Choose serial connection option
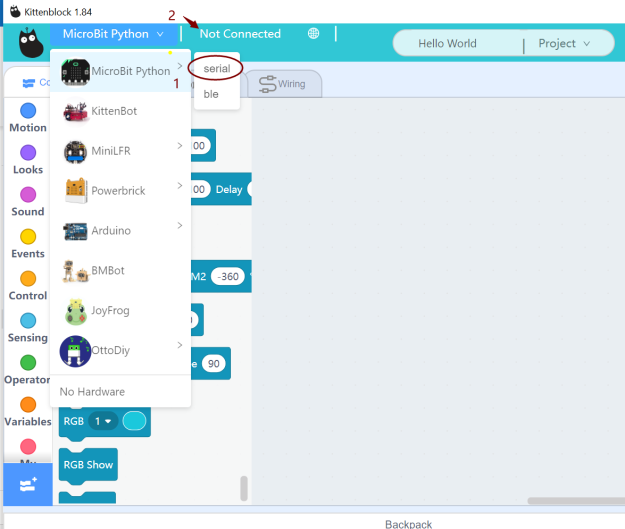Screen dimensions: 625x529 click(217, 69)
